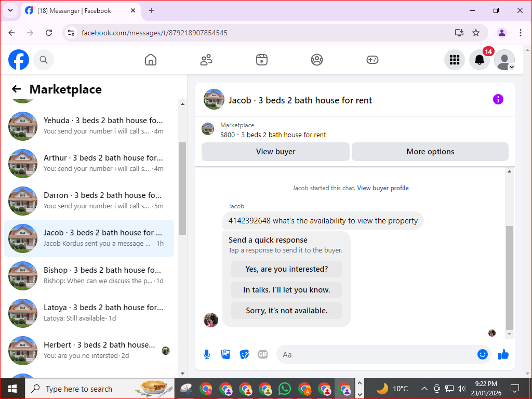Reload the page
Screen dimensions: 532x399
49,33
